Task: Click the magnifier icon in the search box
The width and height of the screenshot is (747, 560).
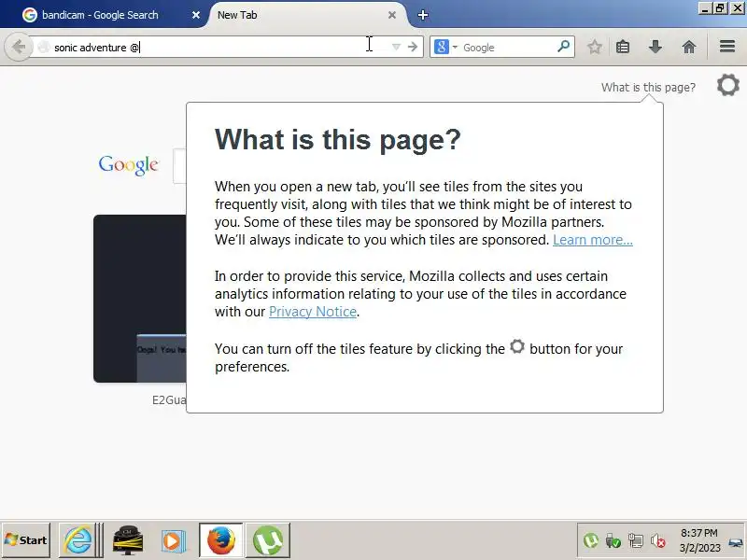Action: (563, 46)
